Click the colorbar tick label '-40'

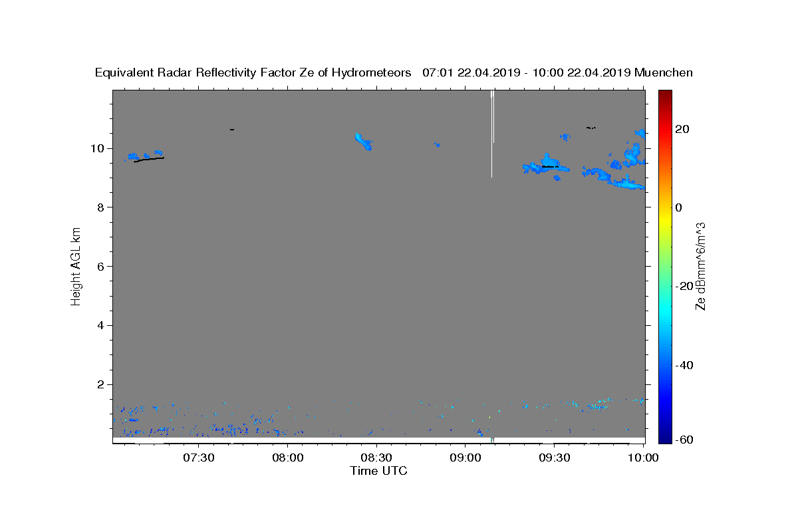(684, 365)
